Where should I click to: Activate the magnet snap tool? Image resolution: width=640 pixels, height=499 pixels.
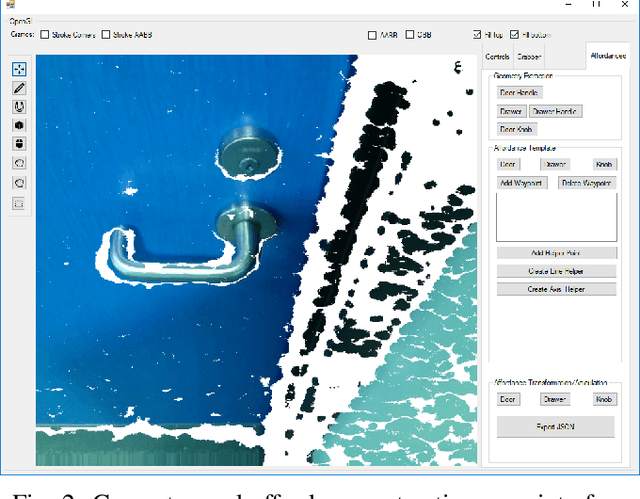point(19,107)
